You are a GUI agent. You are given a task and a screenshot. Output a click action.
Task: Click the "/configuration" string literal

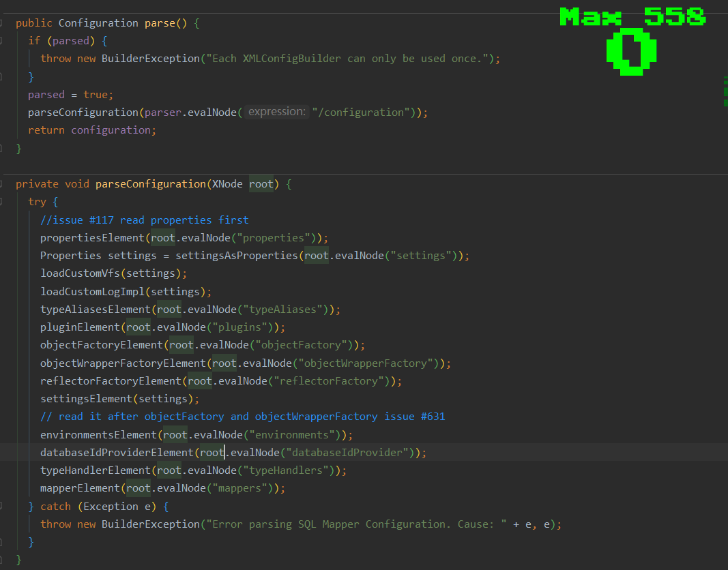click(361, 112)
